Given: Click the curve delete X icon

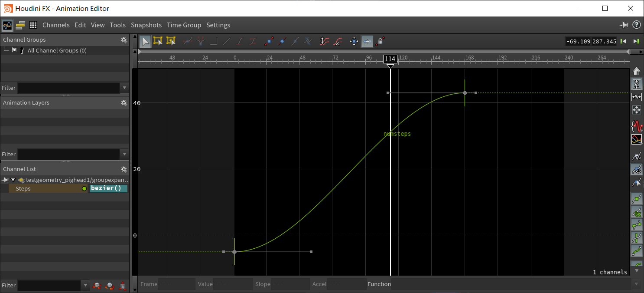Looking at the screenshot, I should [338, 41].
